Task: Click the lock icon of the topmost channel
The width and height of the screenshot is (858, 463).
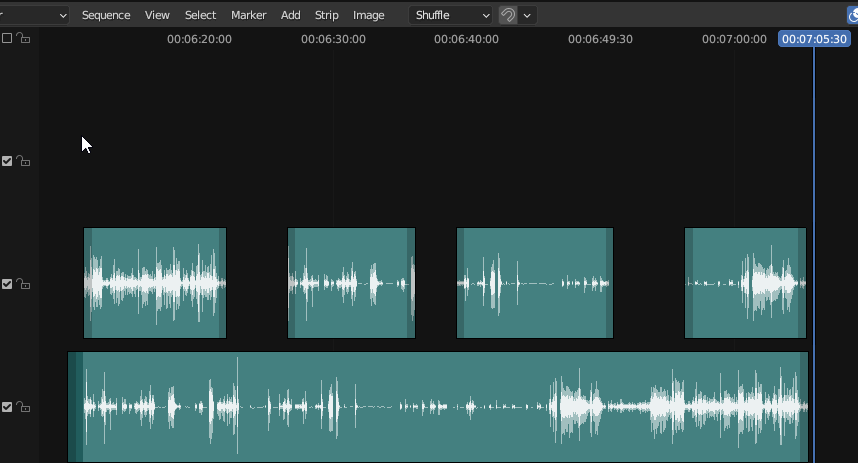Action: 23,38
